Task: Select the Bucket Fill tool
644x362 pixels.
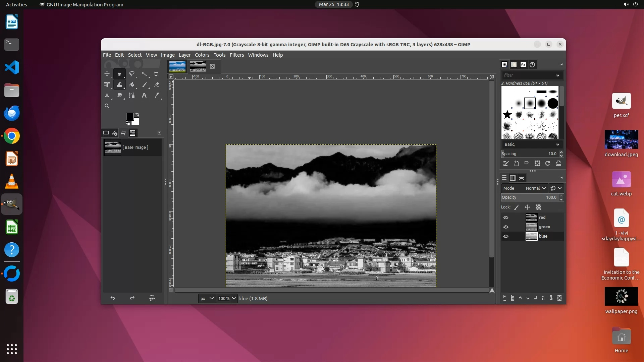Action: [132, 85]
